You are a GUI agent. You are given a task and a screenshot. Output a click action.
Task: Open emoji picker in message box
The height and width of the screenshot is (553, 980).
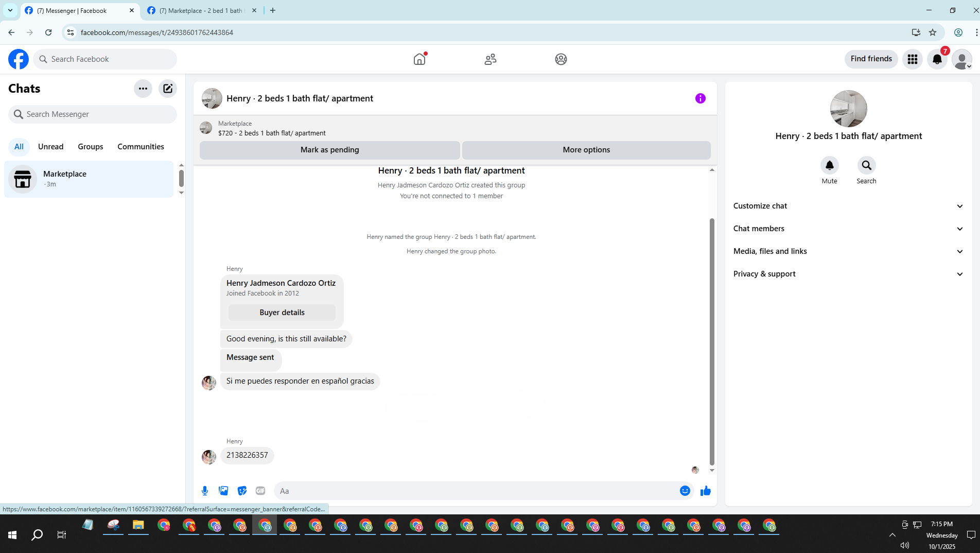(685, 491)
